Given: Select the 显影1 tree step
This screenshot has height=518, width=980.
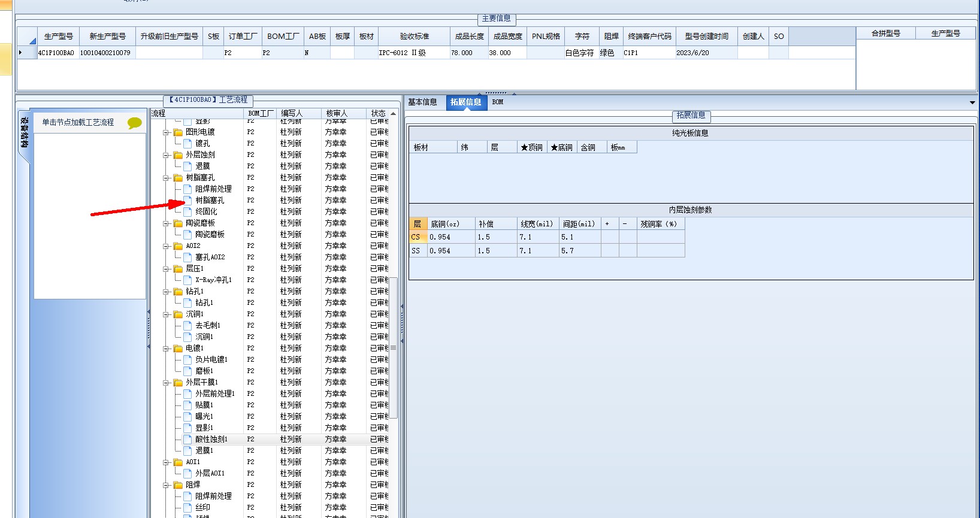Looking at the screenshot, I should tap(204, 428).
